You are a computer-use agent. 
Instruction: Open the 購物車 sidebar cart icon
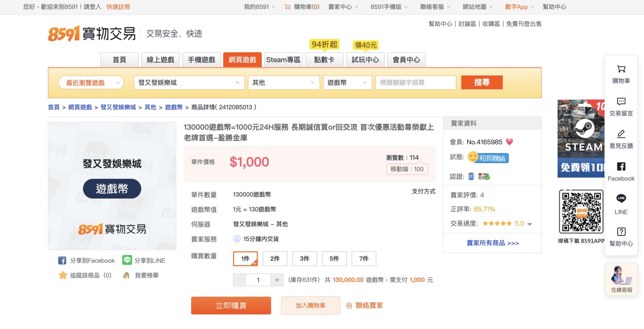[621, 69]
